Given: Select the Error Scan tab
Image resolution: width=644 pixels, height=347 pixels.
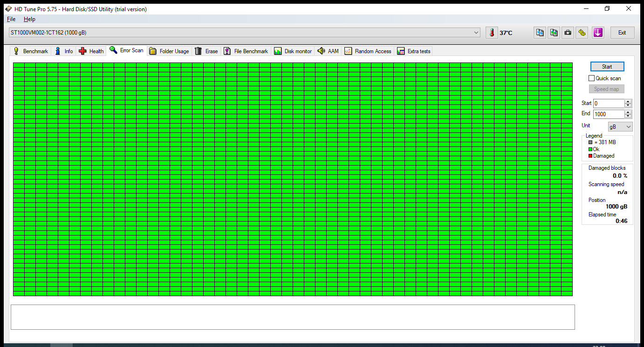Looking at the screenshot, I should [x=126, y=50].
